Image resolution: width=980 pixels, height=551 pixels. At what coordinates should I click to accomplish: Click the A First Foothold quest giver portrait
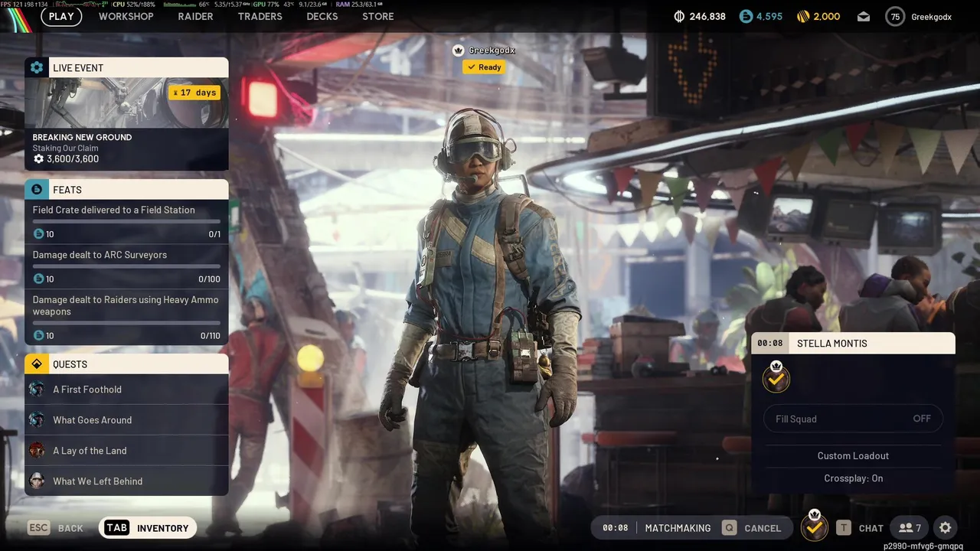(37, 390)
